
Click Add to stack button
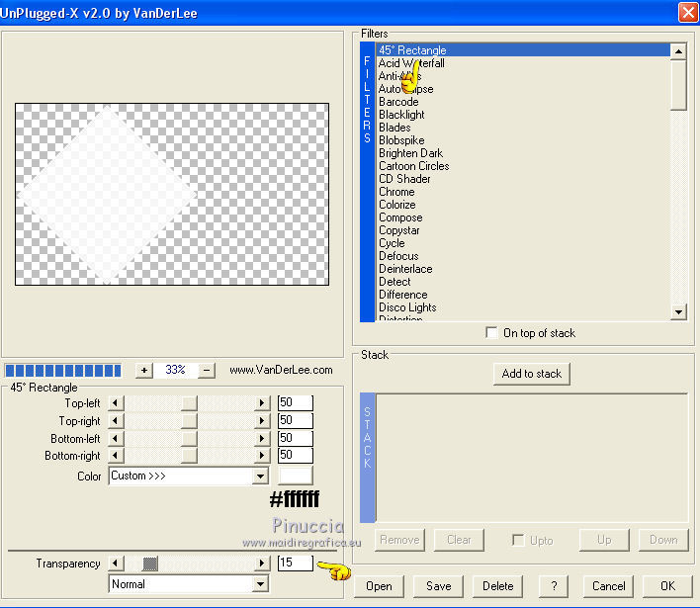click(532, 374)
